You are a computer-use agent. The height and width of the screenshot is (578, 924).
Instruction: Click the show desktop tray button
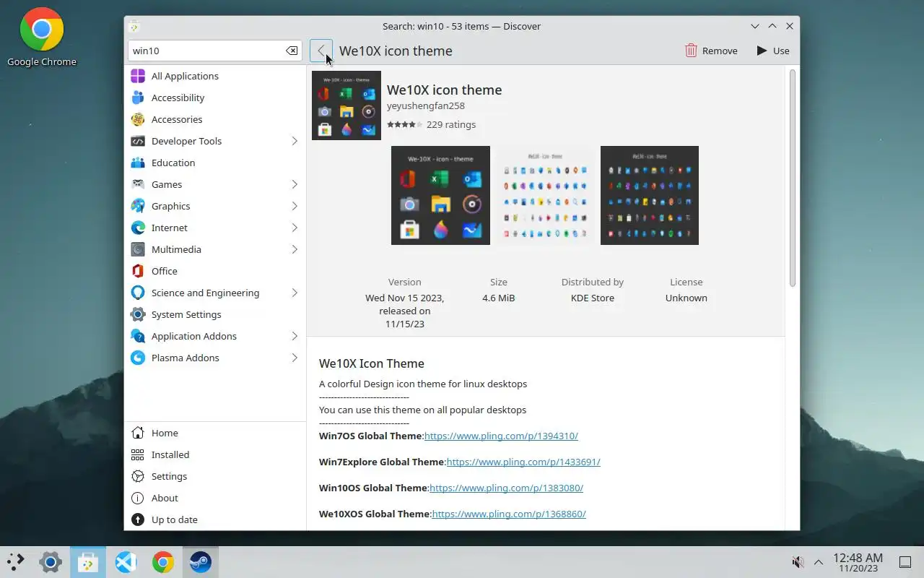[x=905, y=562]
